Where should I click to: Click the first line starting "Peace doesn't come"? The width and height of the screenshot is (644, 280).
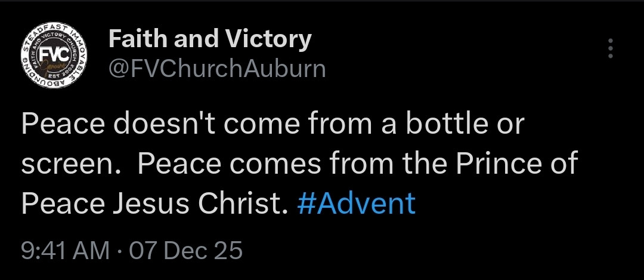point(273,124)
